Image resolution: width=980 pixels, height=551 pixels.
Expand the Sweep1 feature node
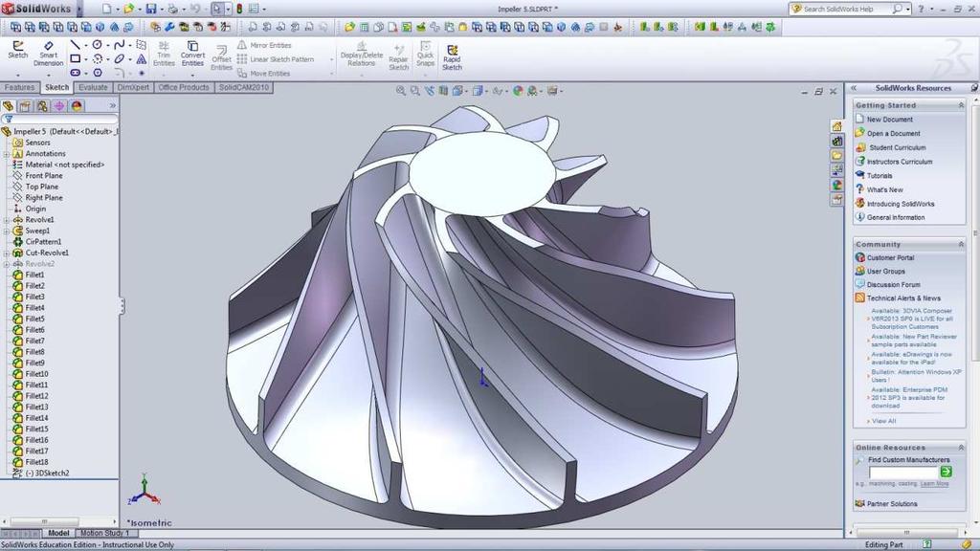7,231
